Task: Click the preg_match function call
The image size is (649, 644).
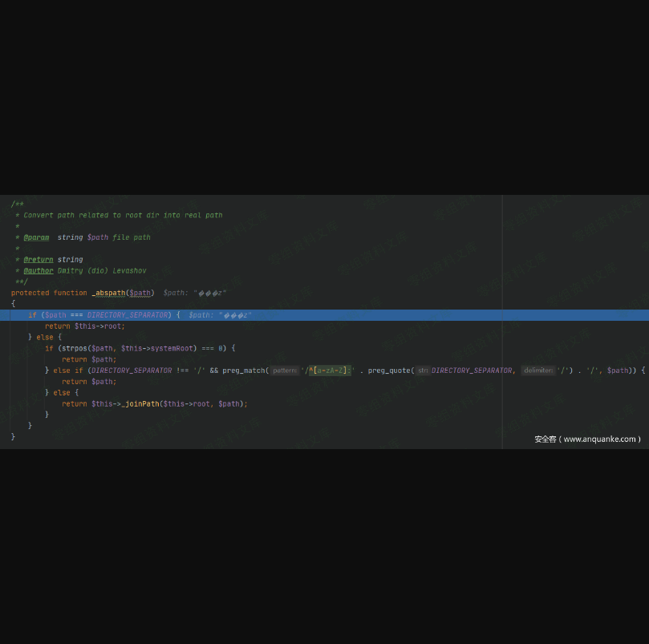Action: pyautogui.click(x=244, y=371)
